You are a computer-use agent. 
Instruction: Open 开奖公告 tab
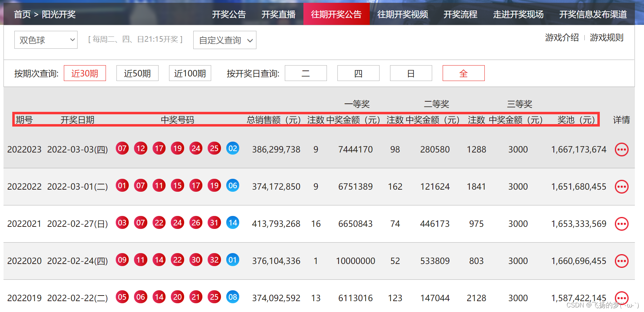point(229,14)
